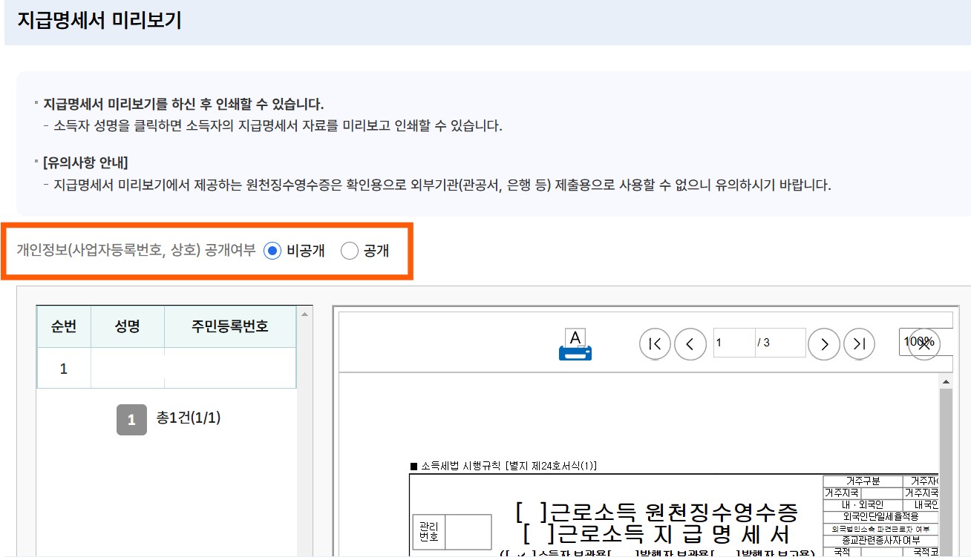Viewport: 971px width, 560px height.
Task: Click the 성명 column header
Action: click(127, 326)
